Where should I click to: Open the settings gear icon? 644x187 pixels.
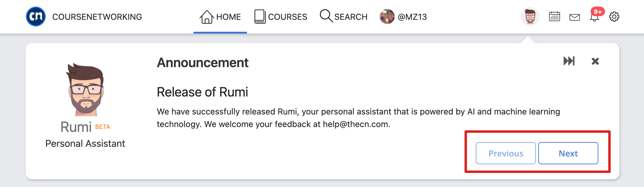614,17
